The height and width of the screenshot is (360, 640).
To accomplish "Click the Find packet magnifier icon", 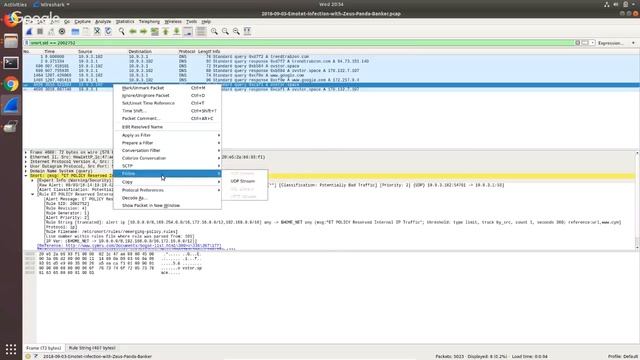I will point(122,31).
